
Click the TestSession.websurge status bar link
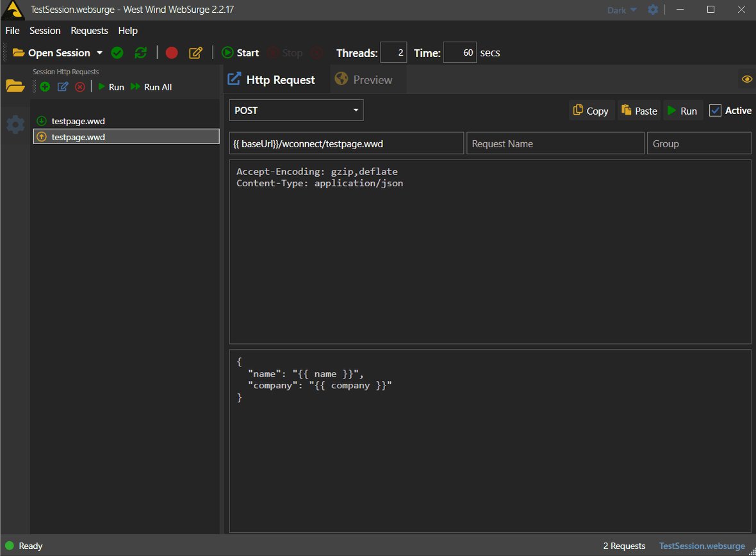[702, 546]
